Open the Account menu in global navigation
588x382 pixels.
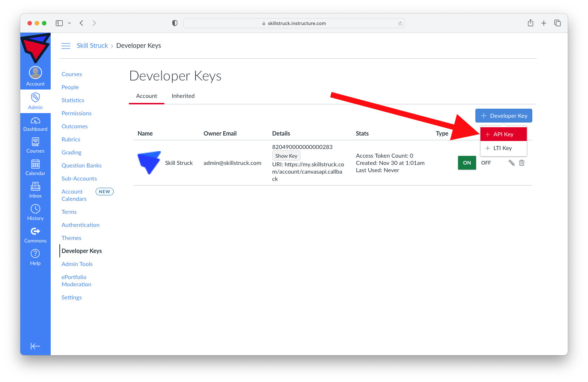[x=35, y=76]
